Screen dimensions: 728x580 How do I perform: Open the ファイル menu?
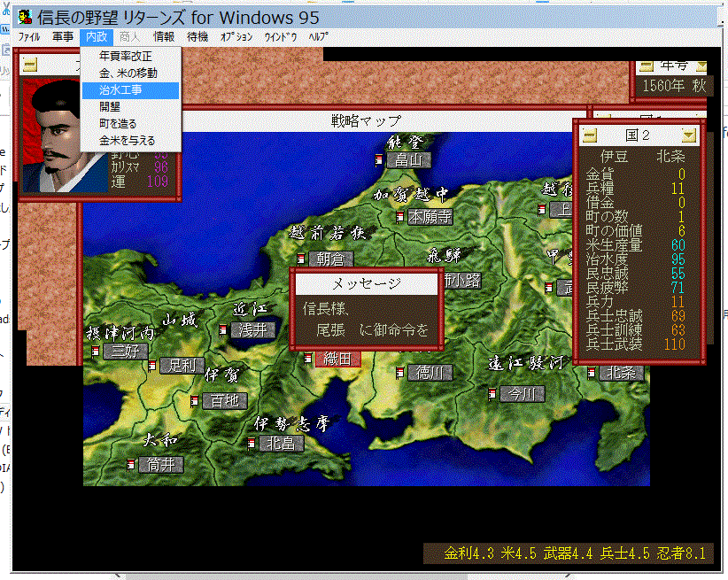click(x=29, y=37)
